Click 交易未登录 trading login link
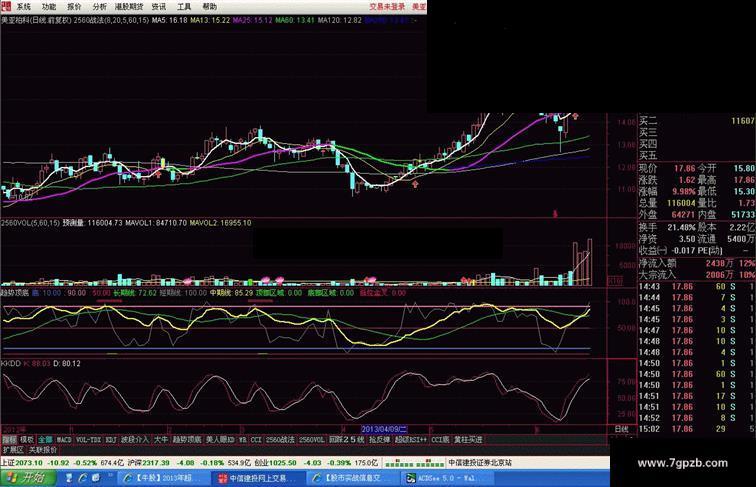This screenshot has width=756, height=487. (x=387, y=7)
